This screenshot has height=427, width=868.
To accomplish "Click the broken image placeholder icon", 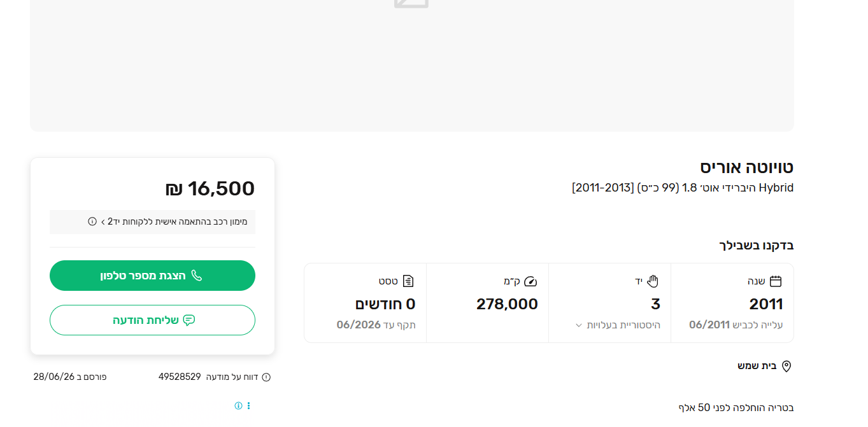I will coord(411,3).
